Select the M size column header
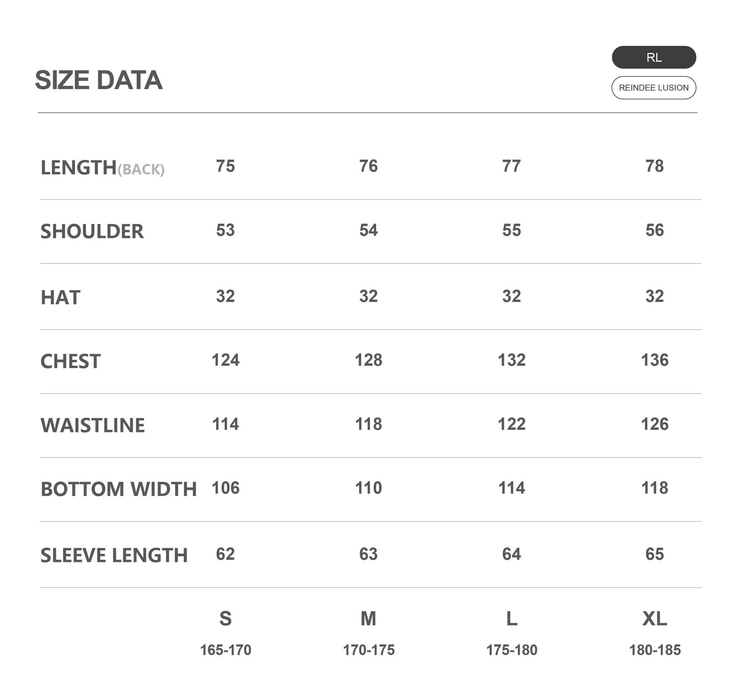 click(368, 619)
